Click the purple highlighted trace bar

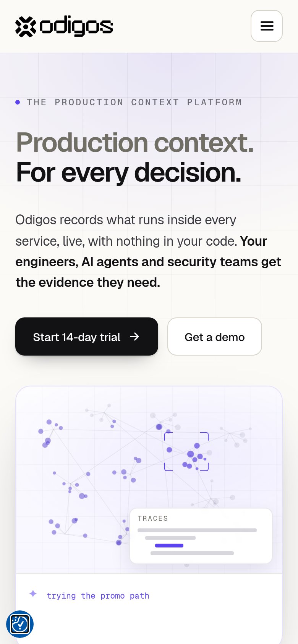click(x=169, y=546)
